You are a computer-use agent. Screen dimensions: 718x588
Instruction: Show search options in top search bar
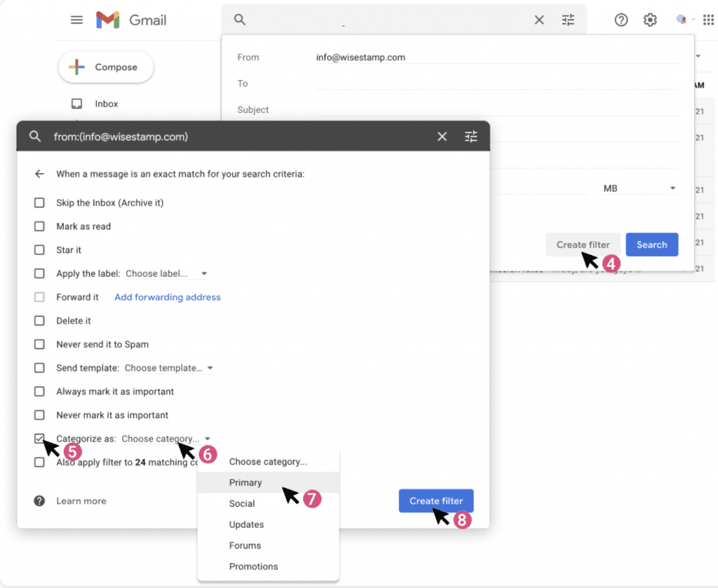click(568, 20)
